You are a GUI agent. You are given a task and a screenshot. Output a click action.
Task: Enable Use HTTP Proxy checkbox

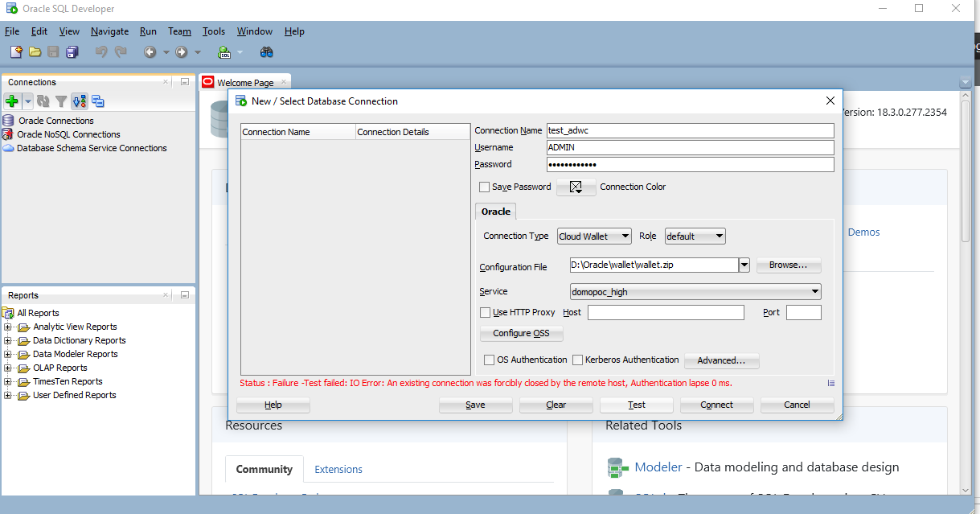[485, 312]
